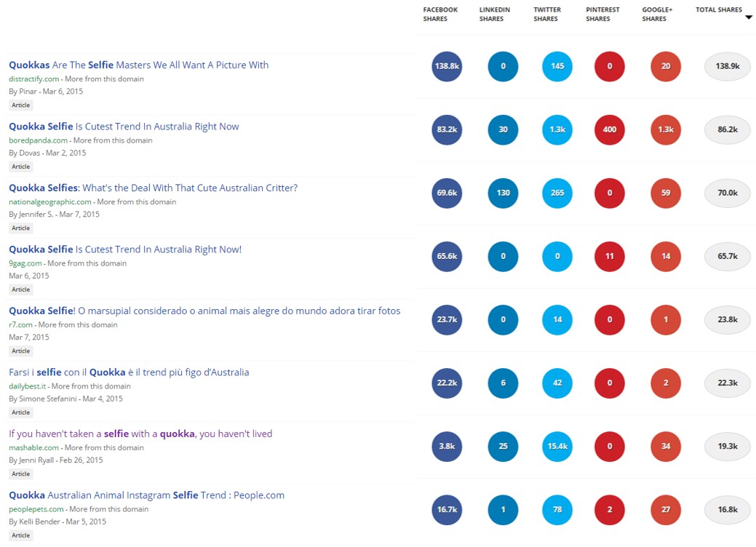The image size is (756, 547).
Task: Sort by Facebook Shares column header
Action: (440, 14)
